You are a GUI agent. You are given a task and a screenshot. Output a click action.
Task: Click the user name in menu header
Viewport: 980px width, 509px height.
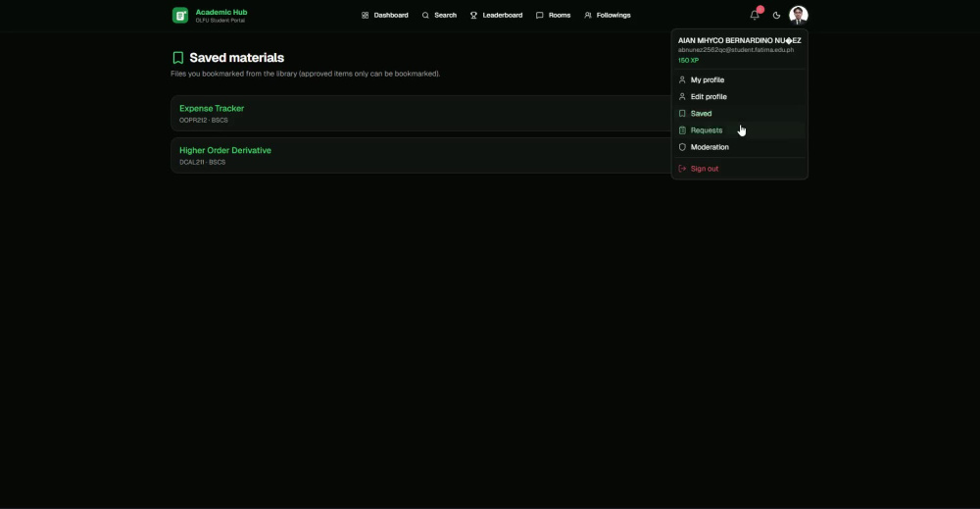coord(739,40)
